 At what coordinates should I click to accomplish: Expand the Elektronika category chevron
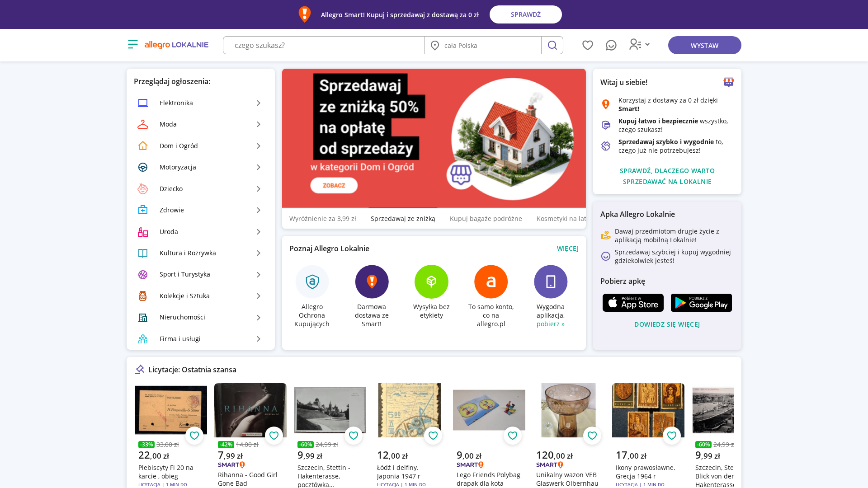pos(259,103)
